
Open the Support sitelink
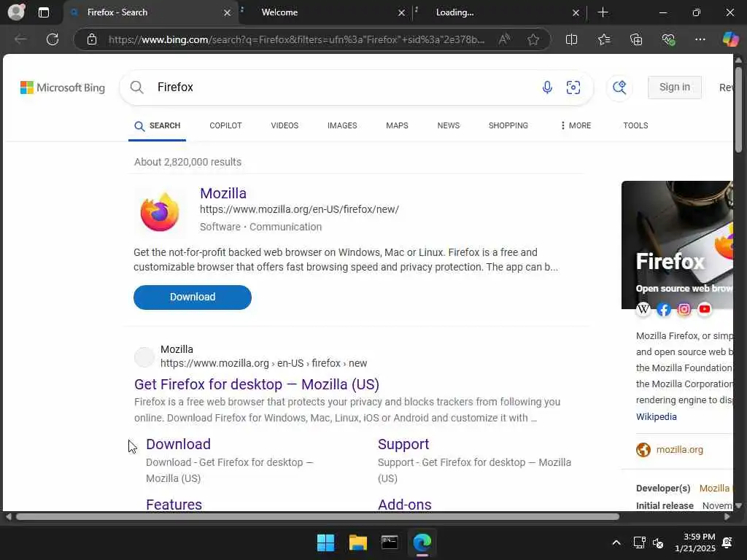pyautogui.click(x=403, y=444)
